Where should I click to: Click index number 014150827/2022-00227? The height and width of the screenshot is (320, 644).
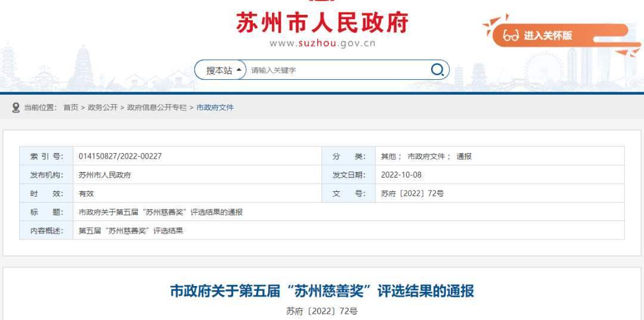(x=120, y=156)
